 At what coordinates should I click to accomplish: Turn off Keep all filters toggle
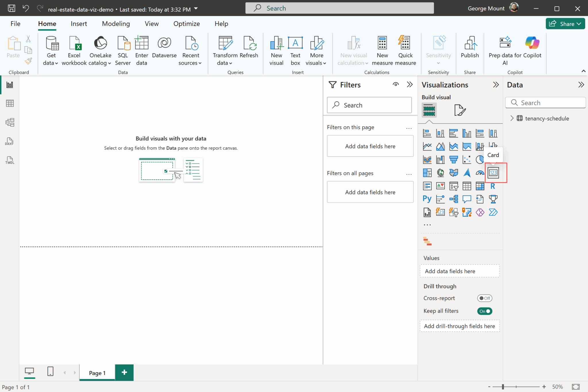[484, 311]
